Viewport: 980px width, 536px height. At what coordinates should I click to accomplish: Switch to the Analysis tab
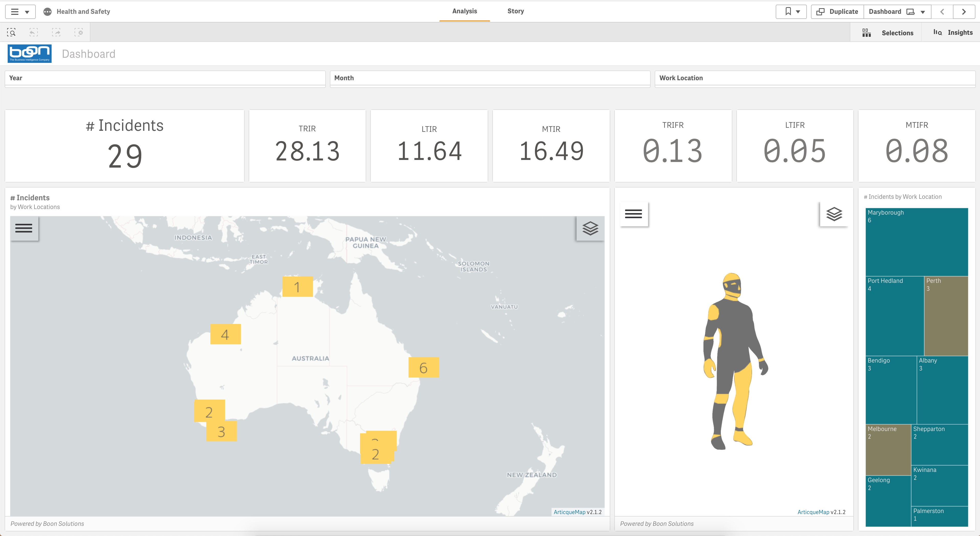(464, 11)
